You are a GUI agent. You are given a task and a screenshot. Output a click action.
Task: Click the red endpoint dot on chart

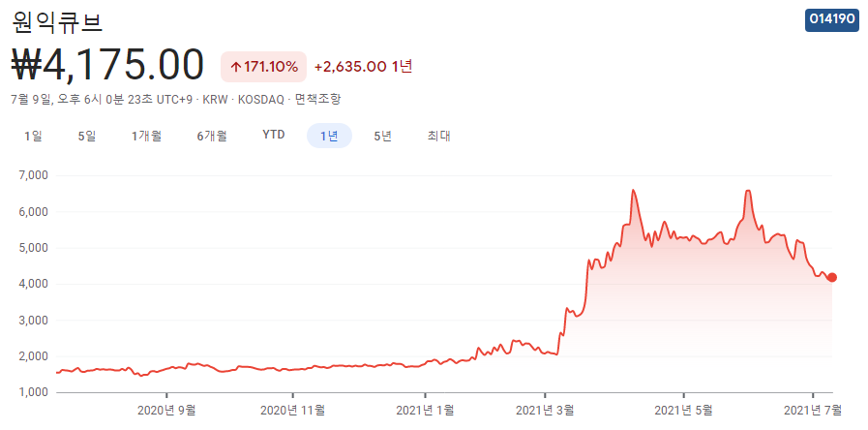pyautogui.click(x=832, y=278)
